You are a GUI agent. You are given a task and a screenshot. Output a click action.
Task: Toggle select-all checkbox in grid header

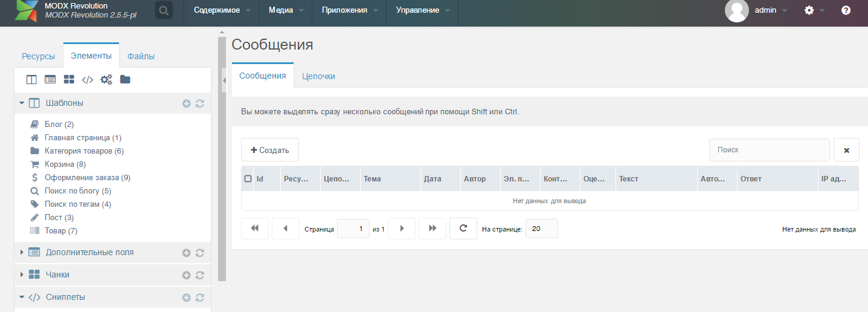(248, 179)
